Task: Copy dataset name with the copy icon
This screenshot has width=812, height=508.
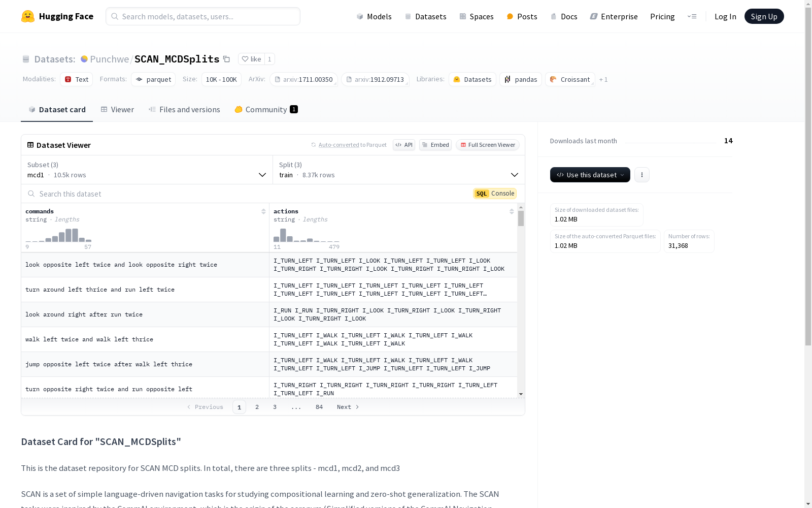Action: [227, 59]
